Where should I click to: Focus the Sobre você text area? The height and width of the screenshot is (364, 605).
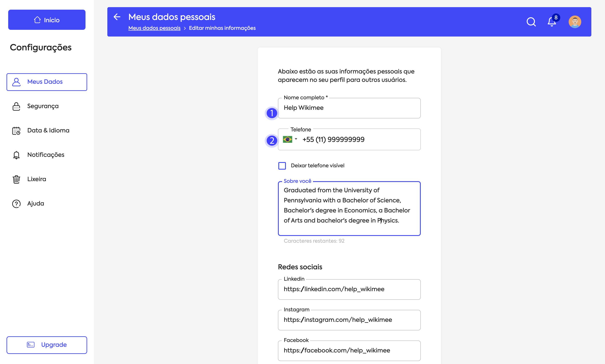pyautogui.click(x=349, y=208)
